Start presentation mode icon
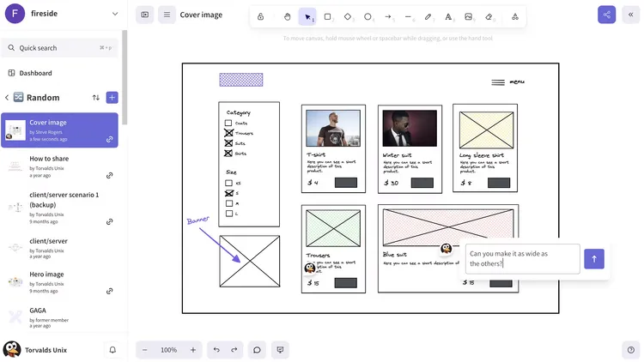 point(280,350)
